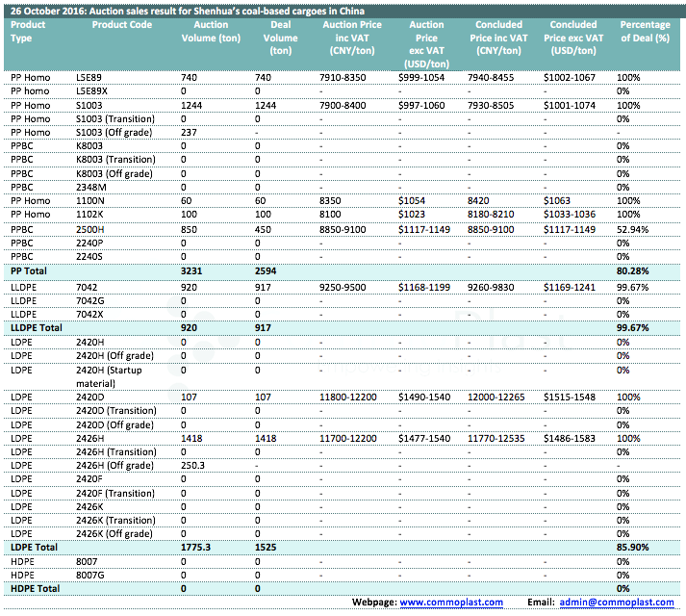
Task: Select the 250.3 auction volume cell
Action: pyautogui.click(x=192, y=466)
